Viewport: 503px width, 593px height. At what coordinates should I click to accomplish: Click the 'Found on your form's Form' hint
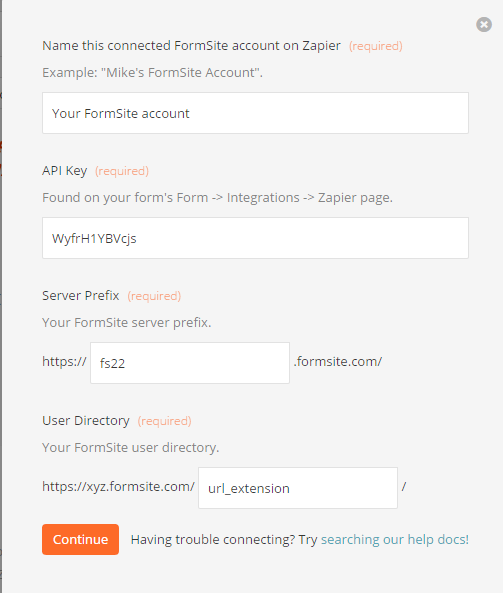(x=217, y=197)
